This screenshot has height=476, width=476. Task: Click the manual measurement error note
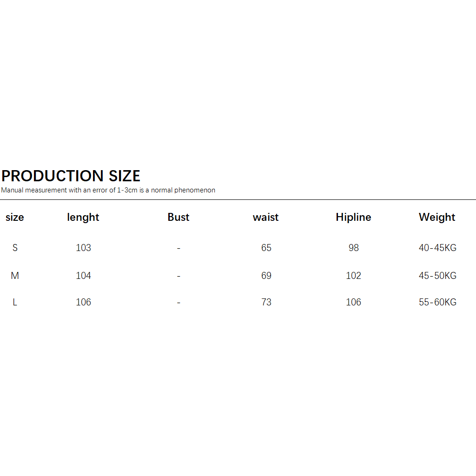(108, 190)
